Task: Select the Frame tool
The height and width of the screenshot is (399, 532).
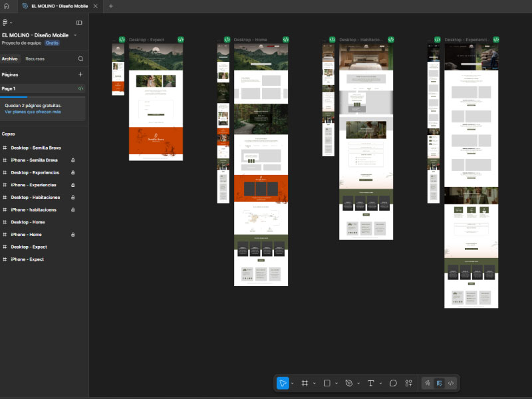Action: 305,383
